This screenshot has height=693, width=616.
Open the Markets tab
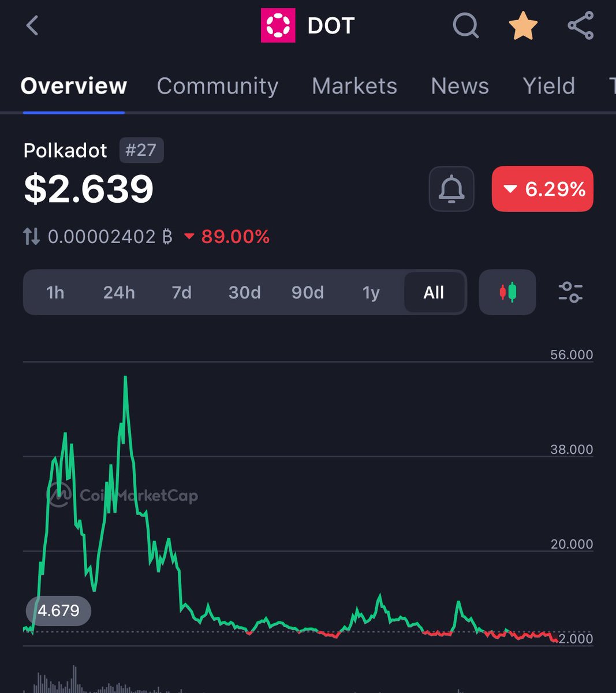click(354, 86)
